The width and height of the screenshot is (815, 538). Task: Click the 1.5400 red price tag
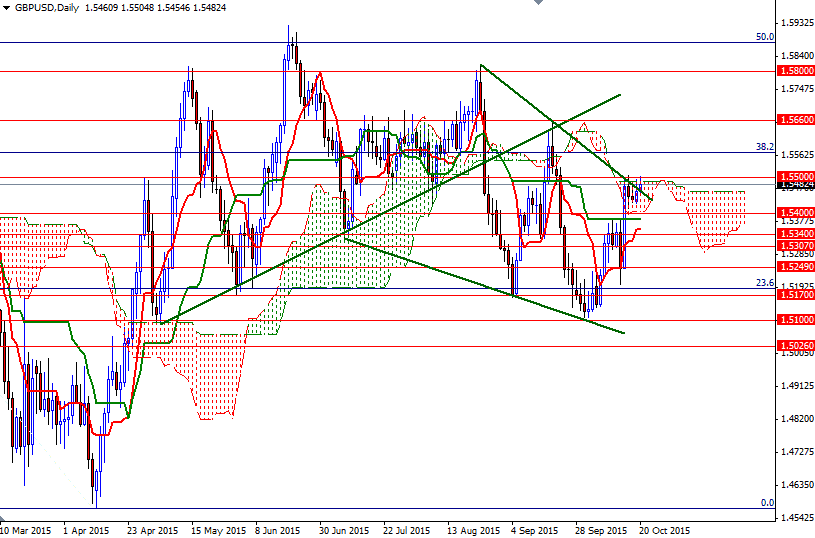click(x=795, y=212)
